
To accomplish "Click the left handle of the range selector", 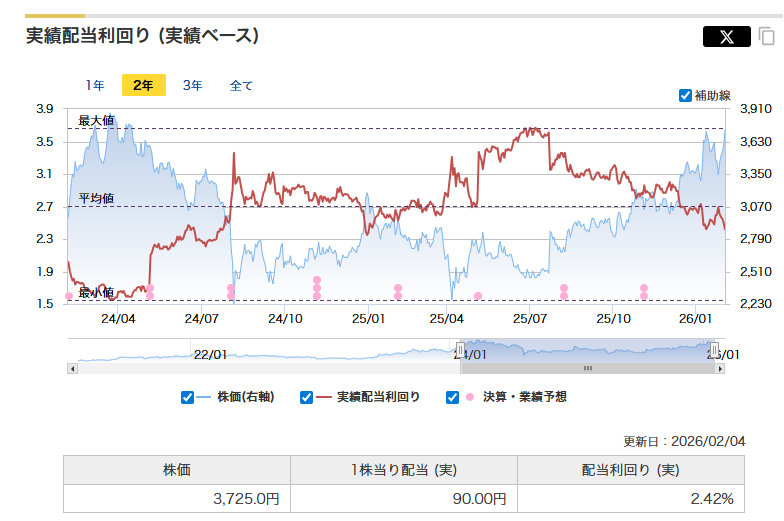I will point(461,350).
